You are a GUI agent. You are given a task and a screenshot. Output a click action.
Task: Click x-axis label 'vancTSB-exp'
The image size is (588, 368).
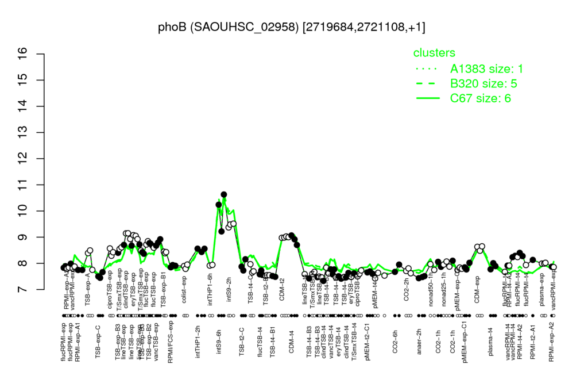[x=156, y=342]
